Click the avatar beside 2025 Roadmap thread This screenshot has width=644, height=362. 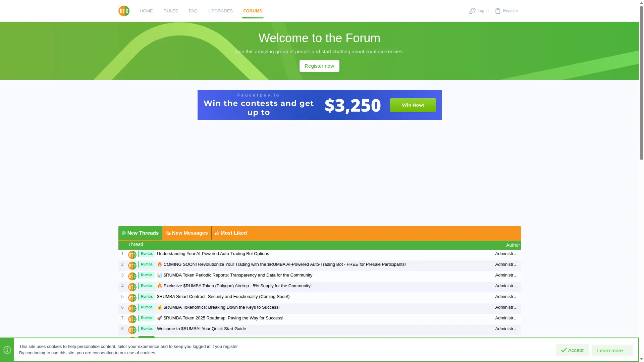click(132, 319)
